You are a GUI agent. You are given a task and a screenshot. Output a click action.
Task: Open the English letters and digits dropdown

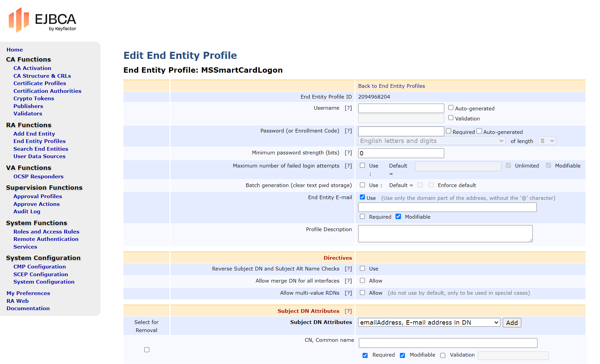click(431, 141)
